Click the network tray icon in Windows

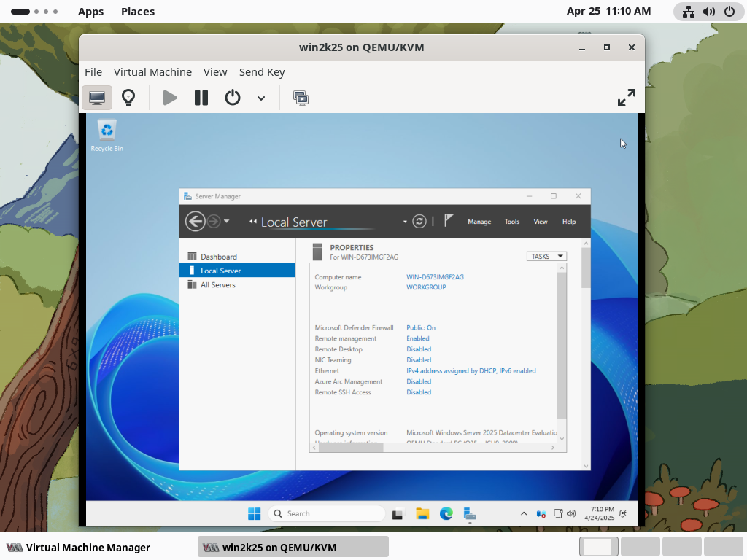[558, 514]
